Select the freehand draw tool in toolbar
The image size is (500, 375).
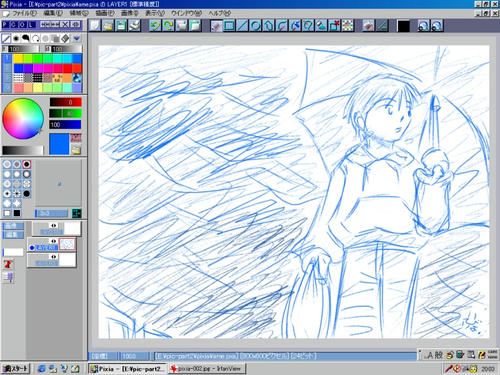pyautogui.click(x=216, y=26)
